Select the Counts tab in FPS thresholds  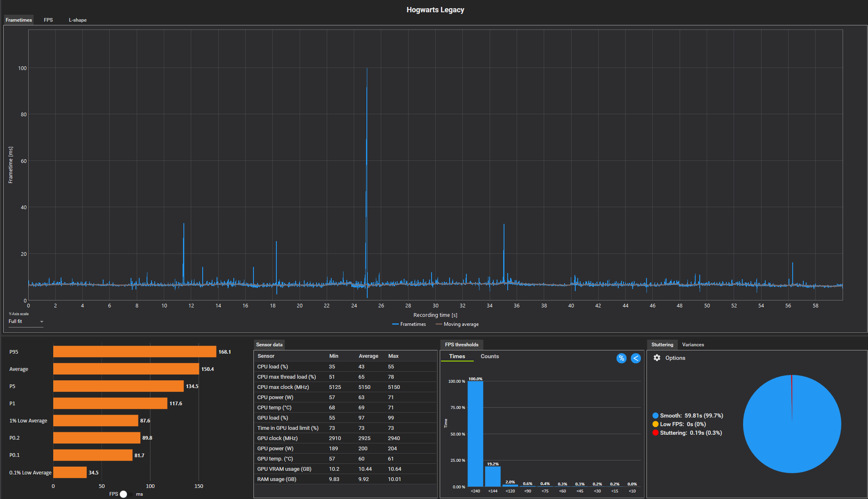click(x=489, y=357)
